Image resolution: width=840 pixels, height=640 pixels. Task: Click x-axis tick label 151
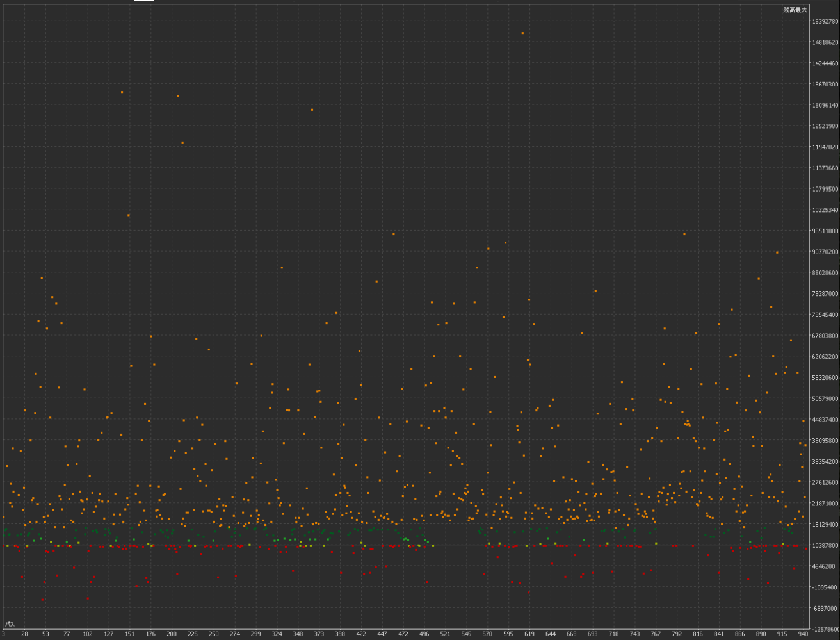pyautogui.click(x=129, y=634)
